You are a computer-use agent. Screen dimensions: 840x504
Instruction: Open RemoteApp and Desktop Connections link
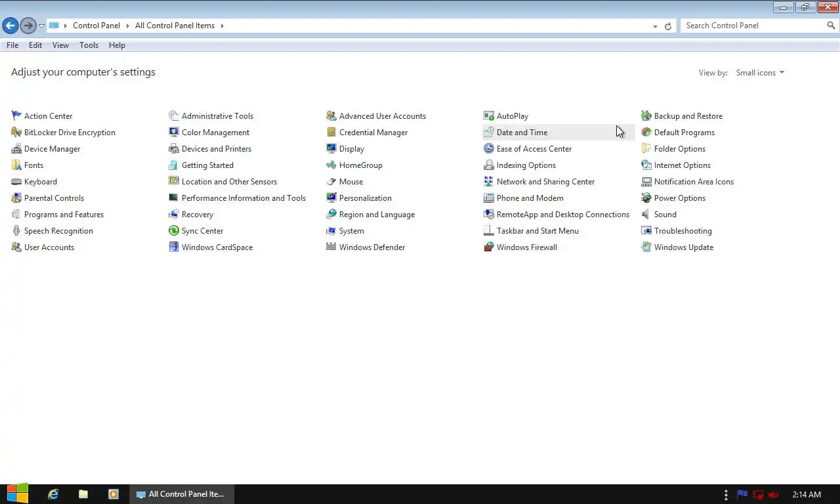(563, 215)
